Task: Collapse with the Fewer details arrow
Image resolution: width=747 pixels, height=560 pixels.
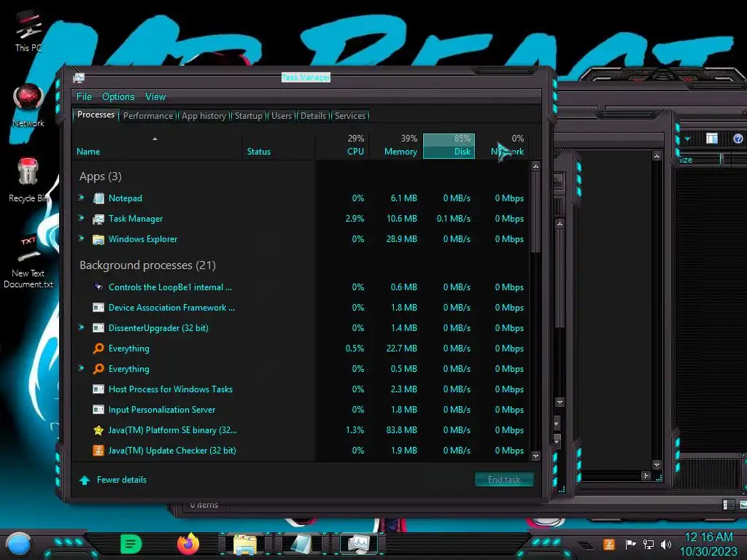Action: pos(85,480)
